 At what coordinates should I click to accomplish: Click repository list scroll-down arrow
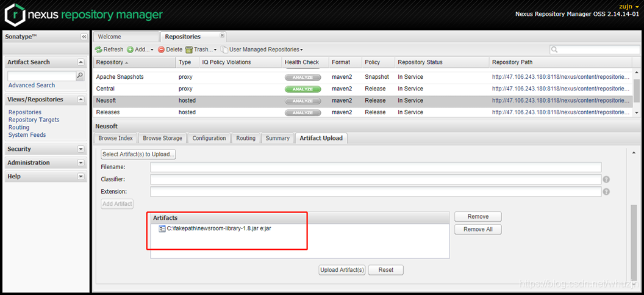coord(636,113)
